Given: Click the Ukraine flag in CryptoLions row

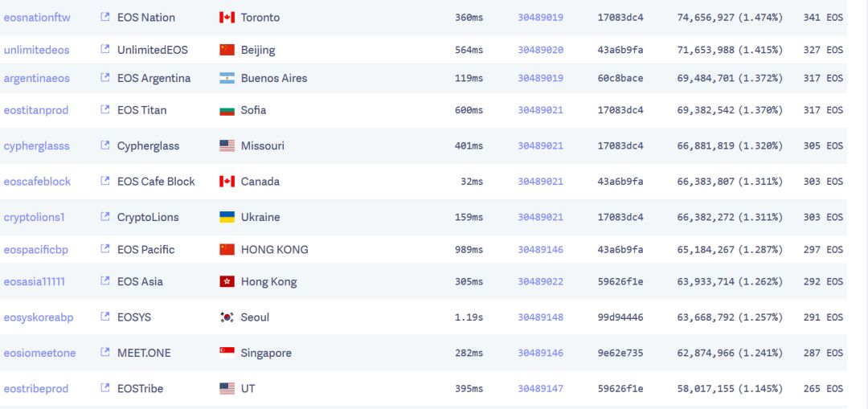Looking at the screenshot, I should (x=227, y=217).
